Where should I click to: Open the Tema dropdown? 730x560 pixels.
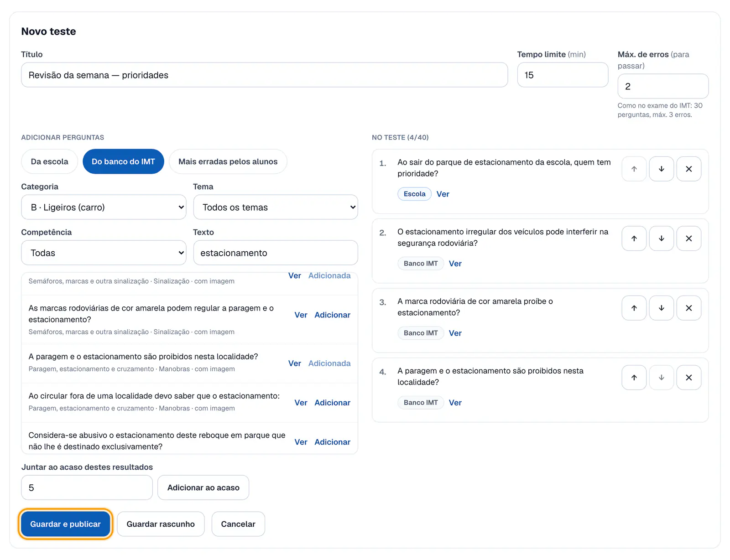[x=276, y=207]
